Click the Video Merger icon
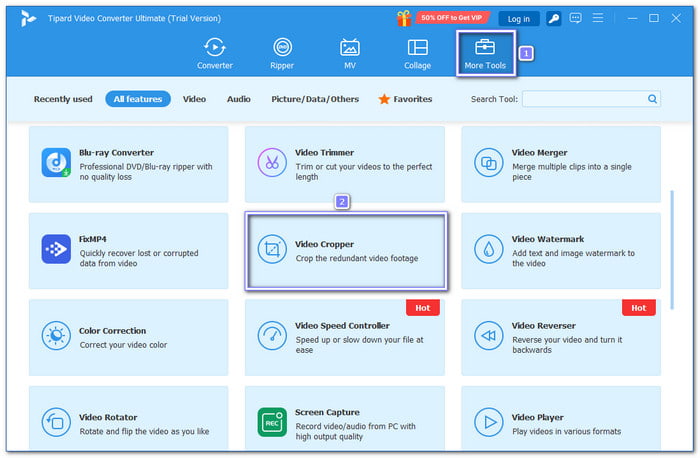This screenshot has height=458, width=700. [489, 162]
